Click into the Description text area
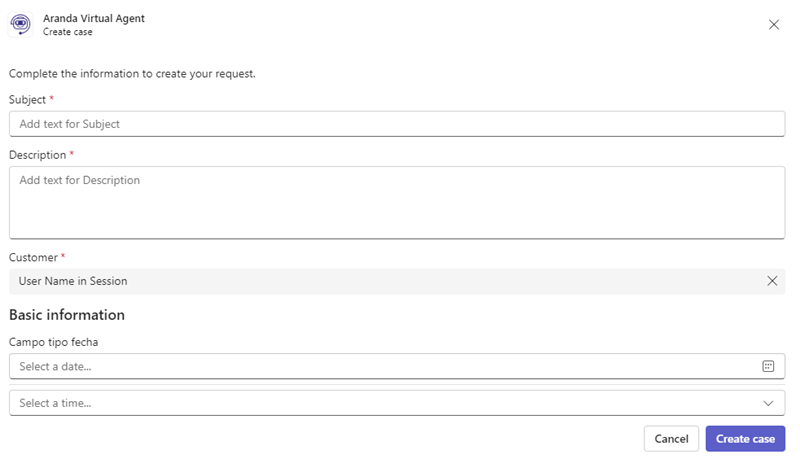The width and height of the screenshot is (800, 467). tap(397, 203)
